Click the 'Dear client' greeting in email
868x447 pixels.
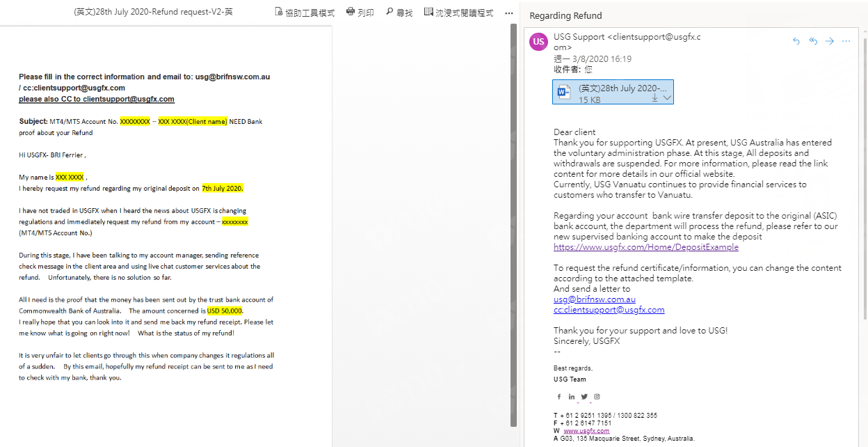pos(574,132)
